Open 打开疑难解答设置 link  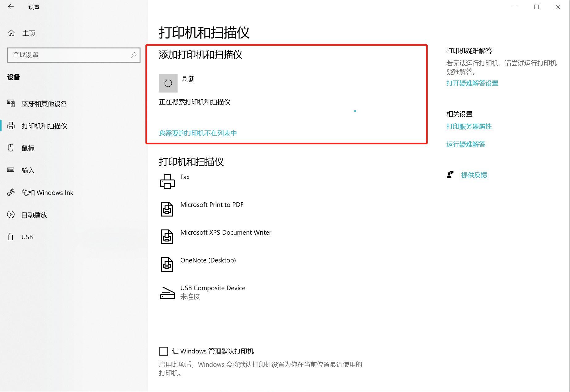(x=472, y=83)
